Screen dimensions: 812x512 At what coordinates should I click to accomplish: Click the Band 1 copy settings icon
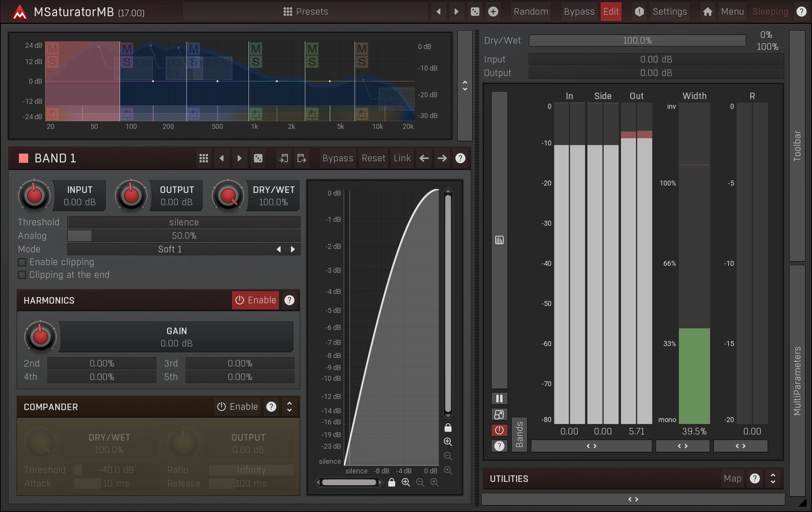click(x=284, y=158)
